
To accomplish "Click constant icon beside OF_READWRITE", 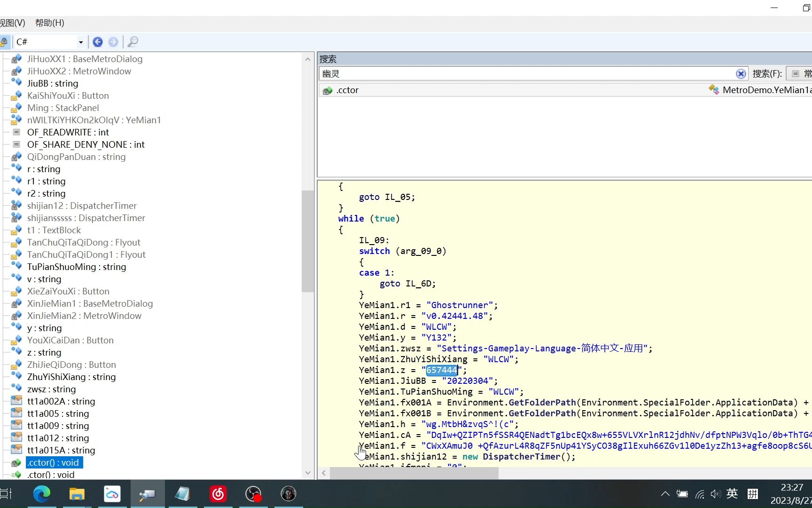I will point(16,132).
